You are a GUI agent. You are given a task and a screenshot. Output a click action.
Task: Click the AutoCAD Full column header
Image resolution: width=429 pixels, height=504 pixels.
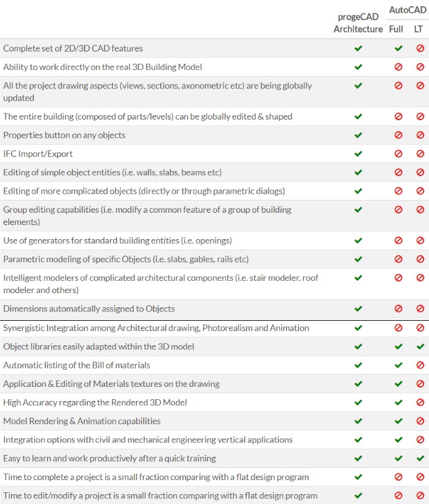click(396, 29)
